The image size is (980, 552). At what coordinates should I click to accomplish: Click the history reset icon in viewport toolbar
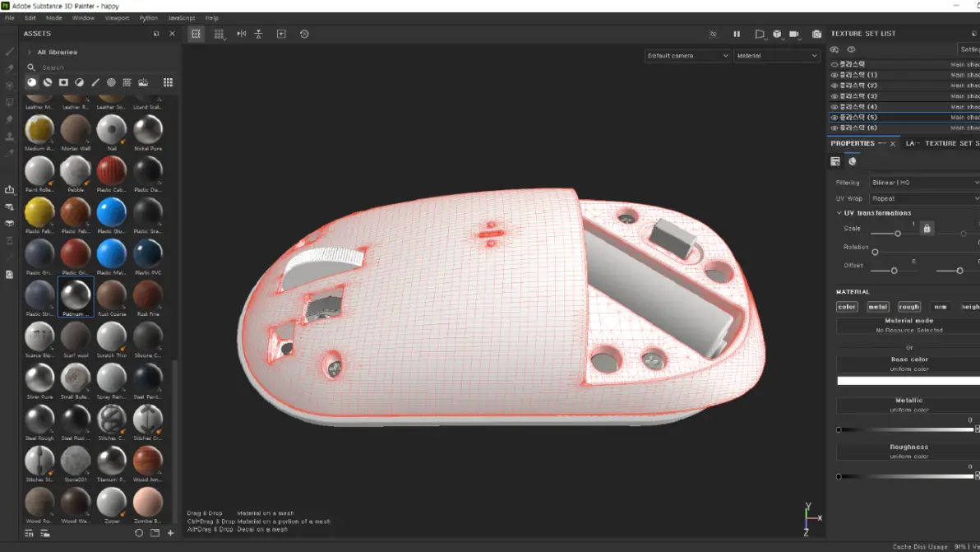[304, 34]
